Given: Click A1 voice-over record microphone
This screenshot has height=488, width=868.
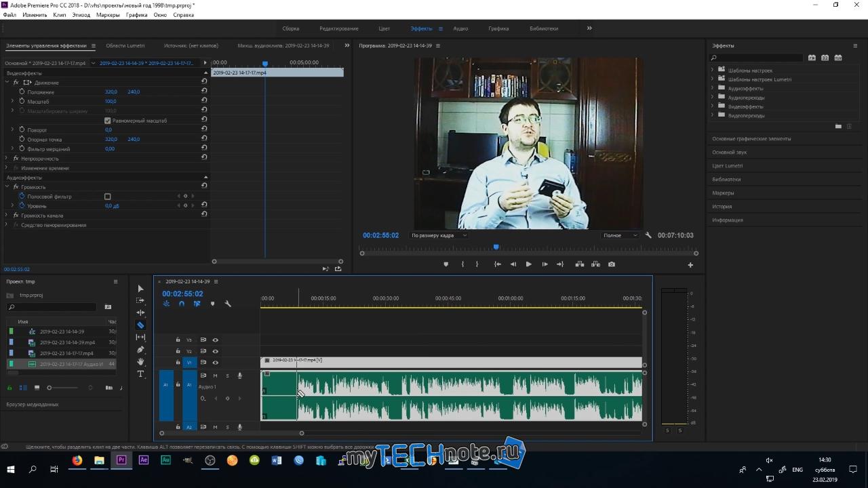Looking at the screenshot, I should point(239,375).
